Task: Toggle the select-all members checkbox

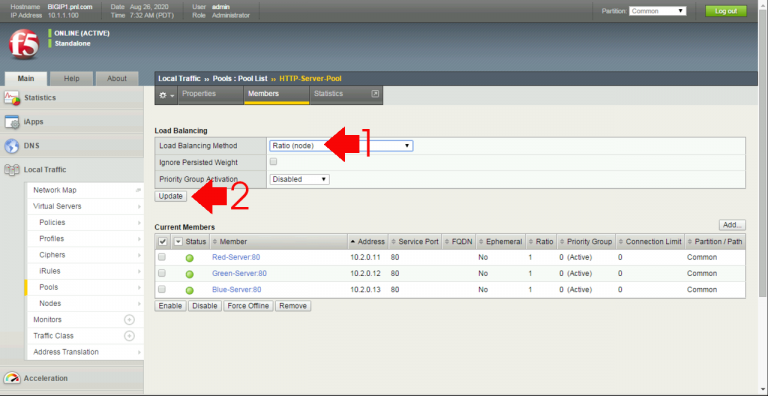Action: [x=163, y=241]
